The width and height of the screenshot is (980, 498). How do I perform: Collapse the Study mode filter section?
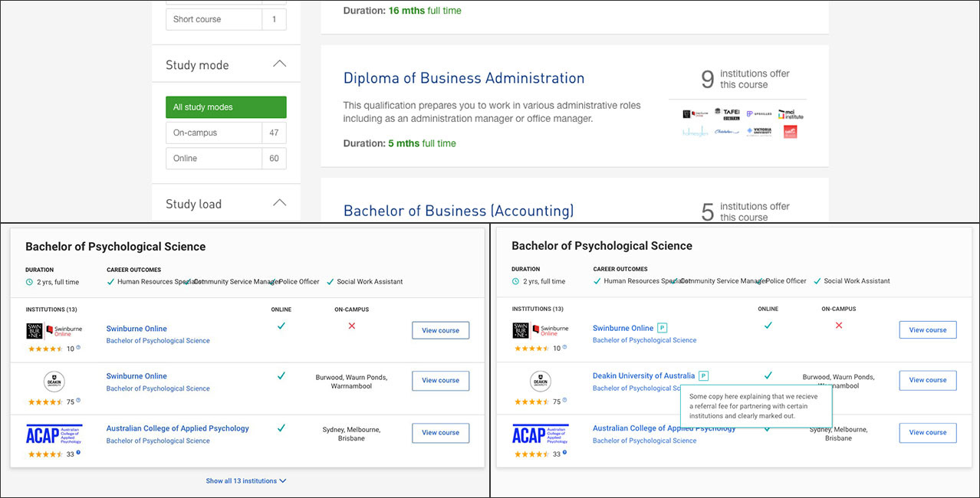click(279, 64)
